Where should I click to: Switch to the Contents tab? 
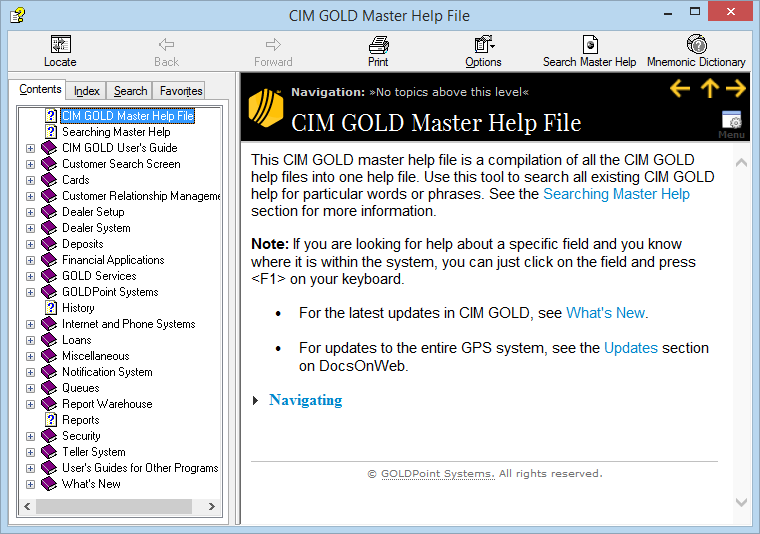[40, 89]
